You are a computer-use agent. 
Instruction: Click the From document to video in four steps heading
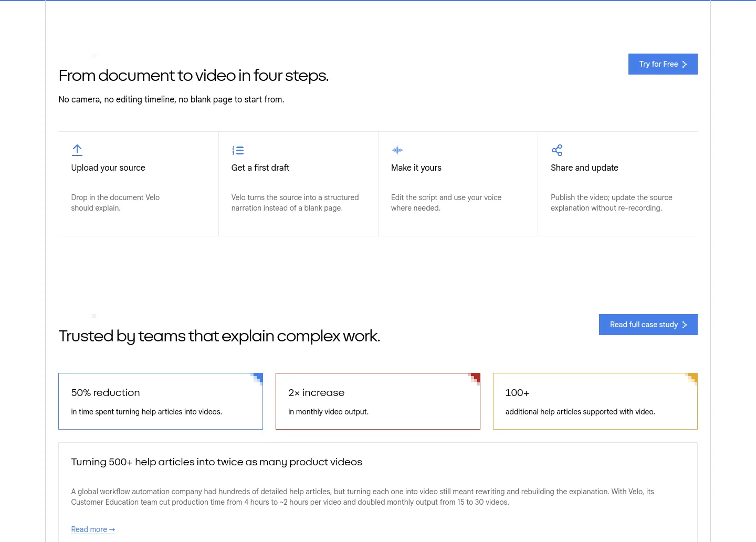coord(194,76)
